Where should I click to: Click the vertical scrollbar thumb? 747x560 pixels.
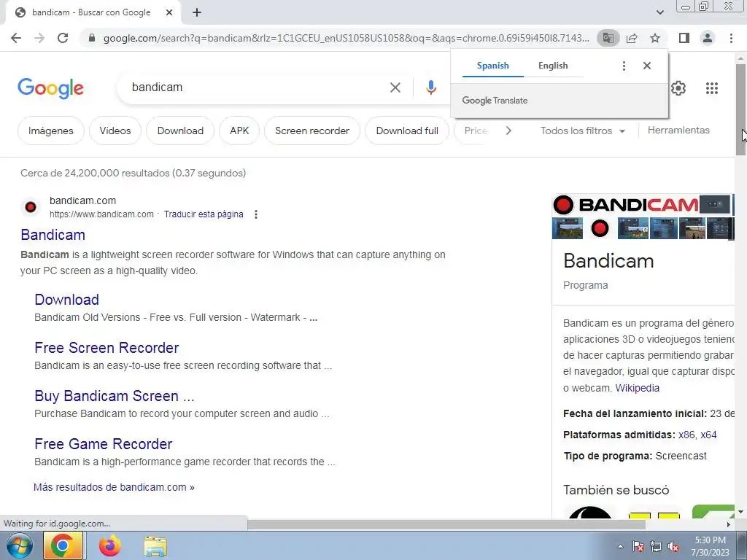(x=740, y=109)
